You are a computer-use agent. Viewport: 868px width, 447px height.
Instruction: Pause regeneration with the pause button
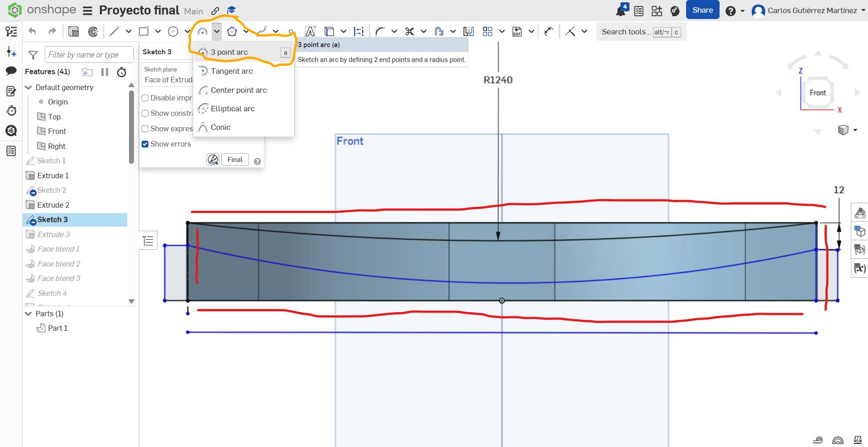click(105, 72)
